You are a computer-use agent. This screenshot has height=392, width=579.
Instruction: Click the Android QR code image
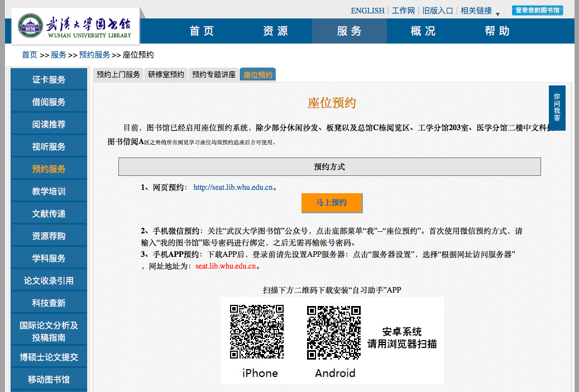click(334, 332)
